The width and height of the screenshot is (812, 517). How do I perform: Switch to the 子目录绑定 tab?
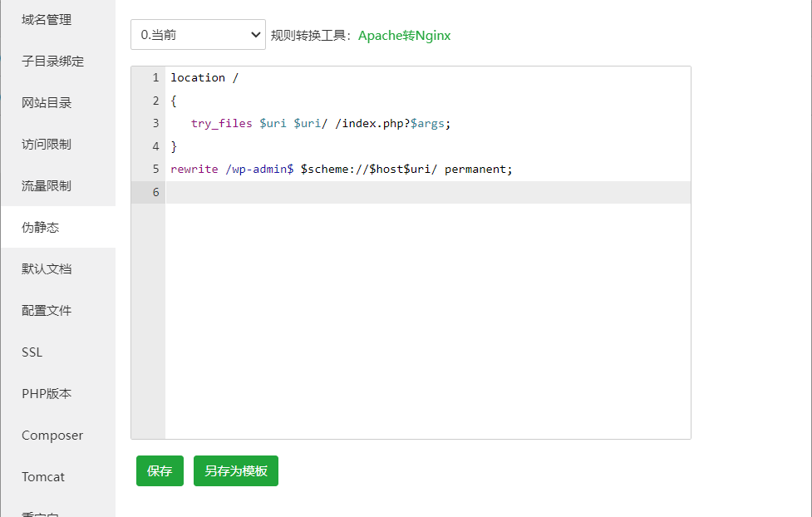[x=52, y=62]
